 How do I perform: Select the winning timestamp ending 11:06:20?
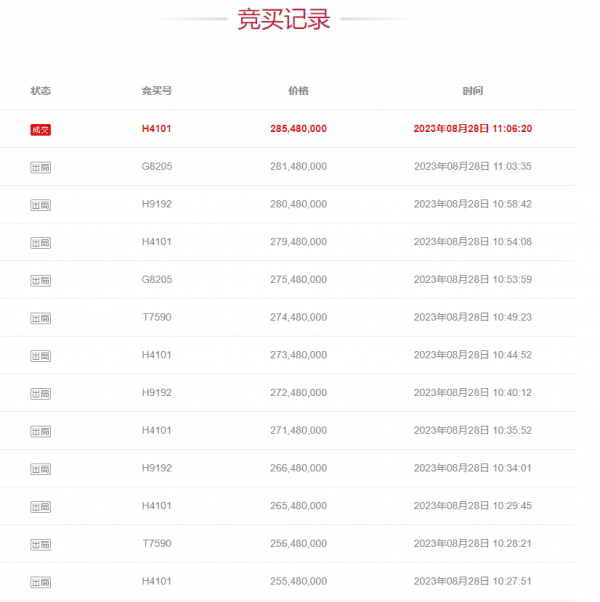click(x=472, y=129)
